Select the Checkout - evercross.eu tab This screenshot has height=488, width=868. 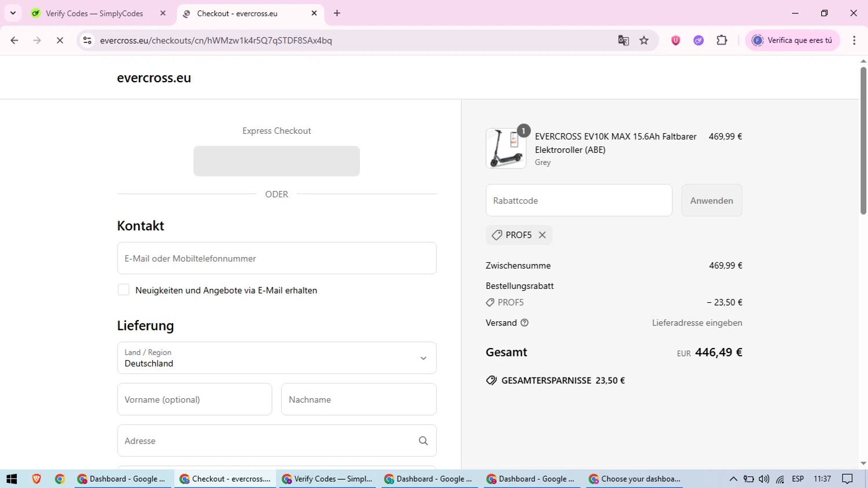pyautogui.click(x=237, y=13)
